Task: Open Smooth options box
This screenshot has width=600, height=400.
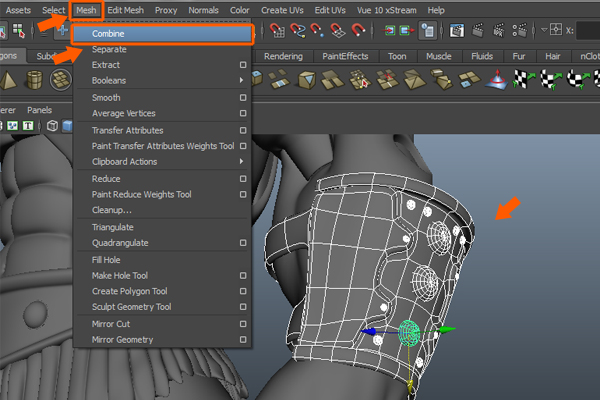Action: pyautogui.click(x=242, y=98)
